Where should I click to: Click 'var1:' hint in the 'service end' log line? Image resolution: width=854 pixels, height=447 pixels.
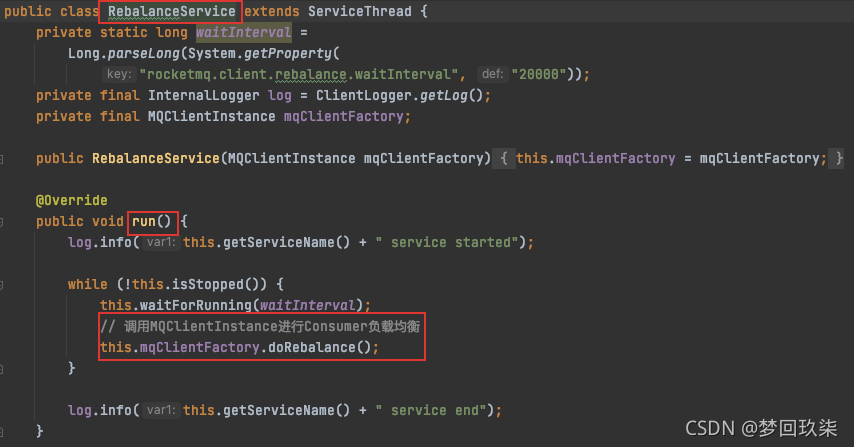[x=160, y=410]
